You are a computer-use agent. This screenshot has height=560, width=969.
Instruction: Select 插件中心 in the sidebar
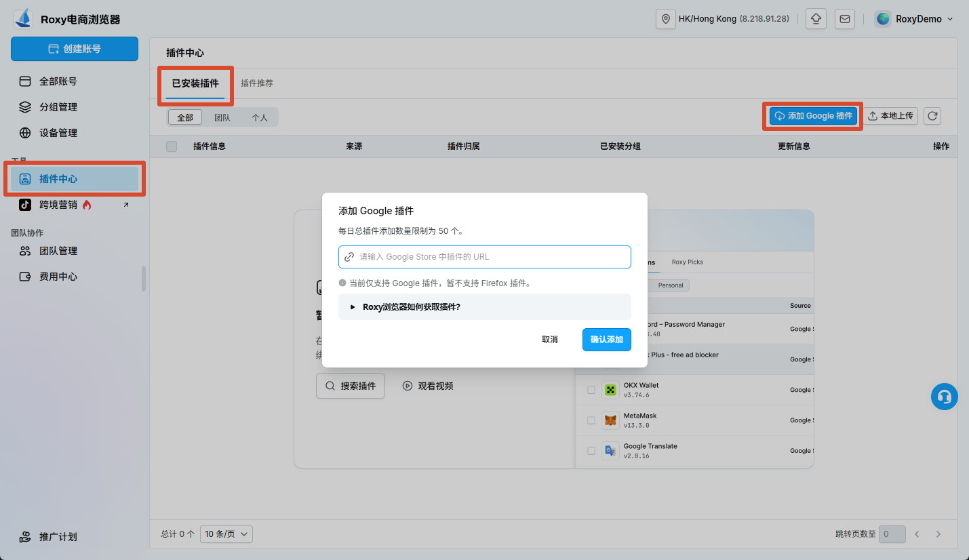pos(75,179)
